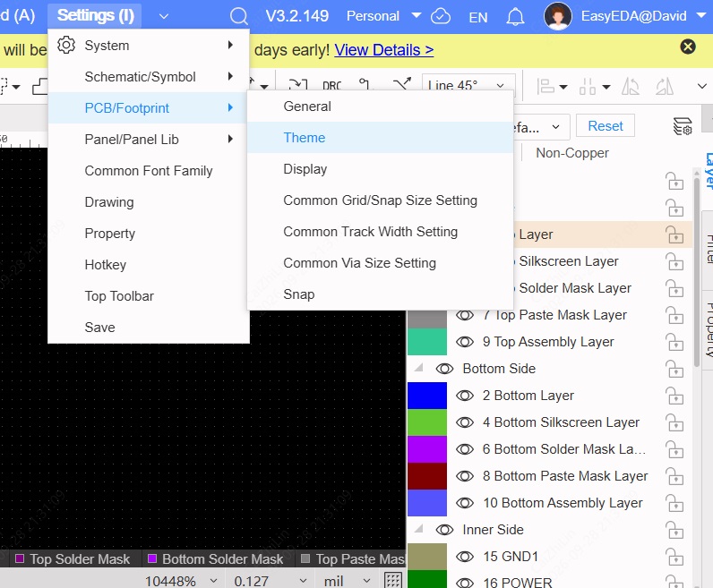Toggle lock for 10 Bottom Assembly Layer
Screen dimensions: 713x588
pos(674,503)
